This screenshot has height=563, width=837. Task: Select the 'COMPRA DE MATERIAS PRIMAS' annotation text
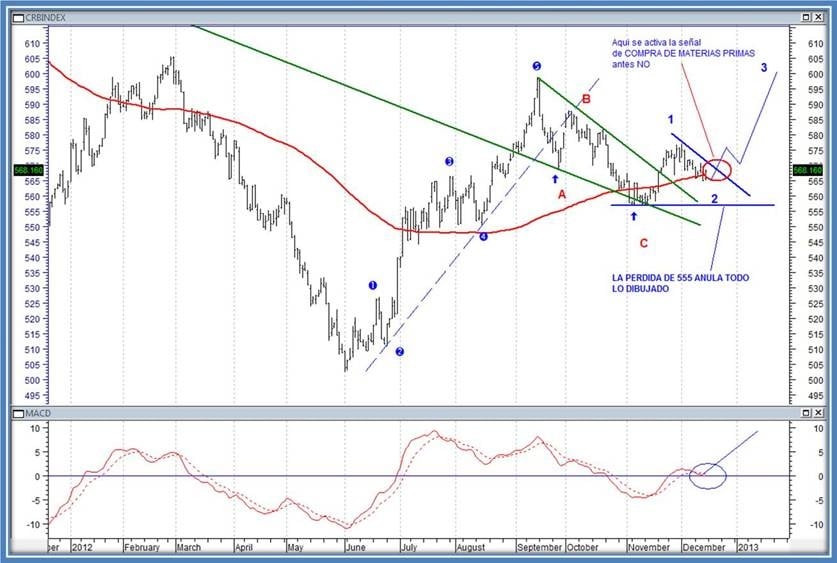(x=690, y=53)
